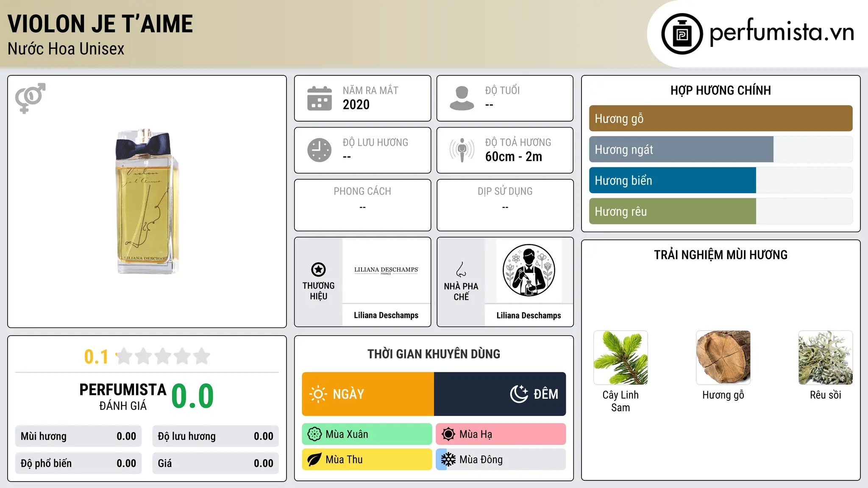Viewport: 868px width, 488px height.
Task: Click the THỜI GIAN KHUYÊN DÙNG heading
Action: pos(434,354)
